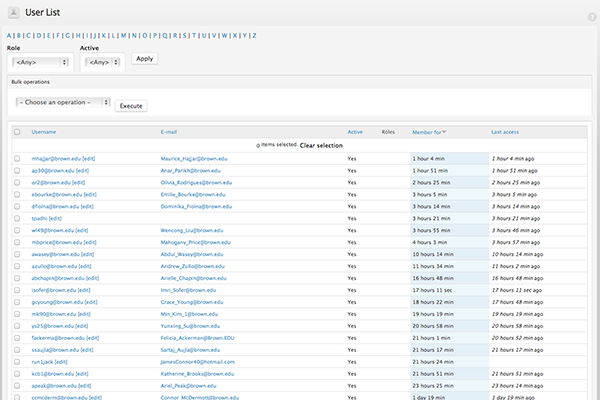Sort table by Last access column
Viewport: 600px width, 400px height.
pyautogui.click(x=505, y=132)
